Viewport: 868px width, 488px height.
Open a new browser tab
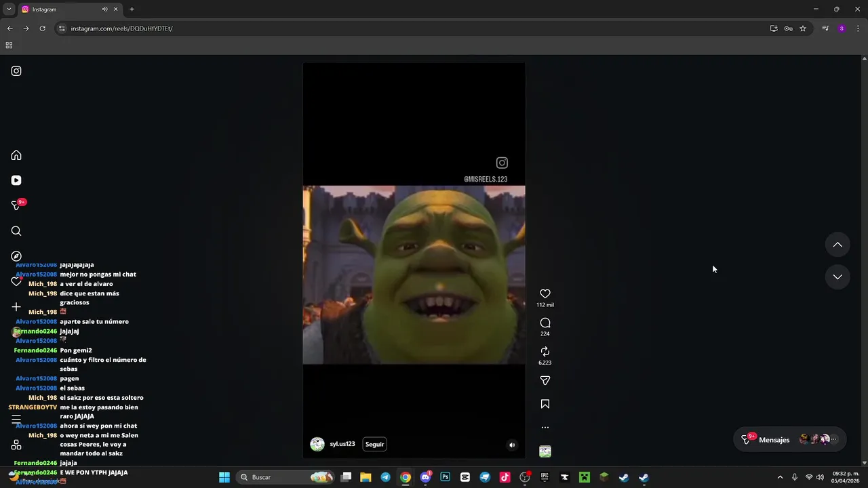tap(132, 9)
